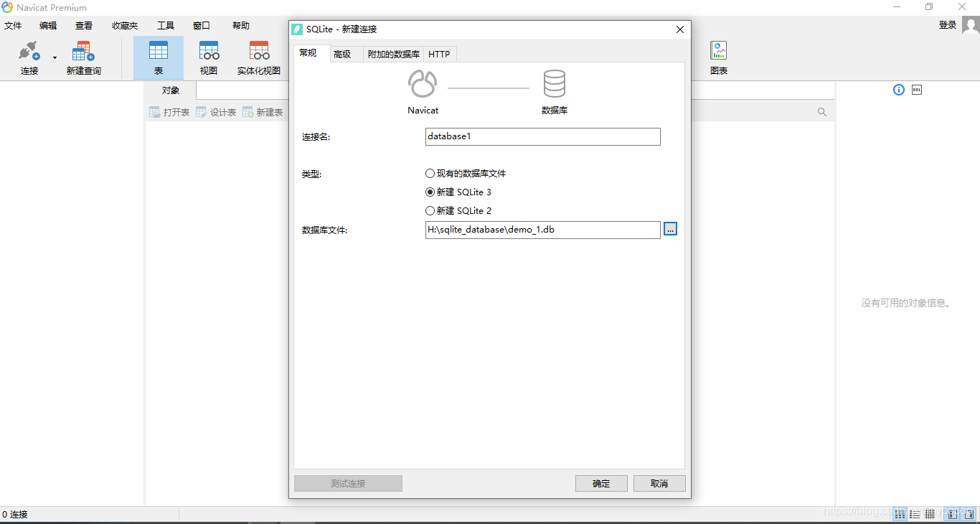Image resolution: width=980 pixels, height=524 pixels.
Task: Click the 登录 link at top right
Action: (948, 24)
